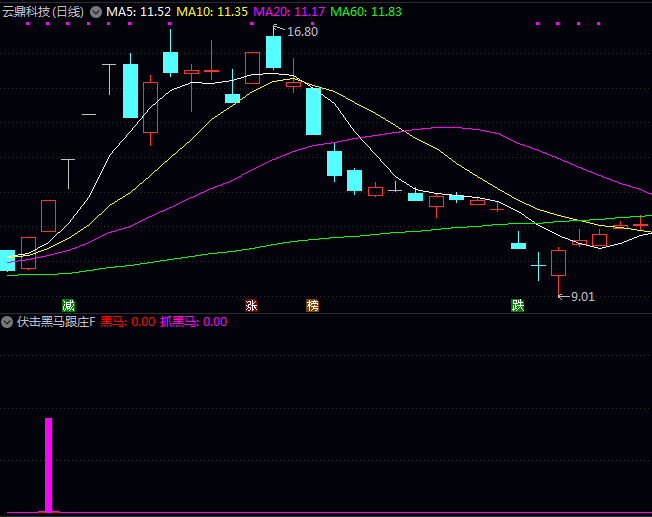Expand the 伏击黑马跟庄F indicator dropdown arrow
The height and width of the screenshot is (517, 652).
[8, 322]
